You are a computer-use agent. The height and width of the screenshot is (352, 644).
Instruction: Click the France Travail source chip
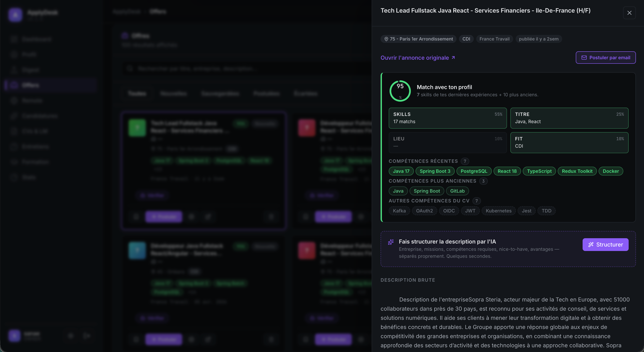tap(494, 39)
